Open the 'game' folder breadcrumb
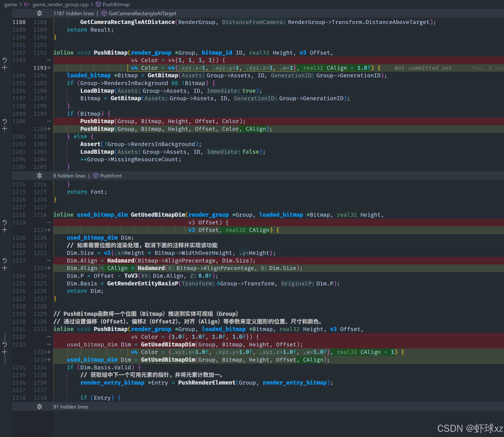 point(10,4)
